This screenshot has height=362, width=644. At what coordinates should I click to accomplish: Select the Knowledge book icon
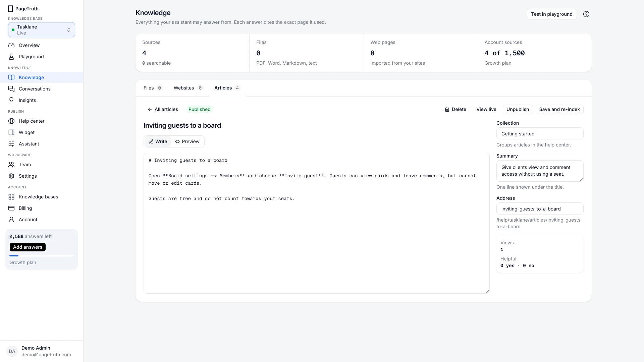click(x=11, y=77)
